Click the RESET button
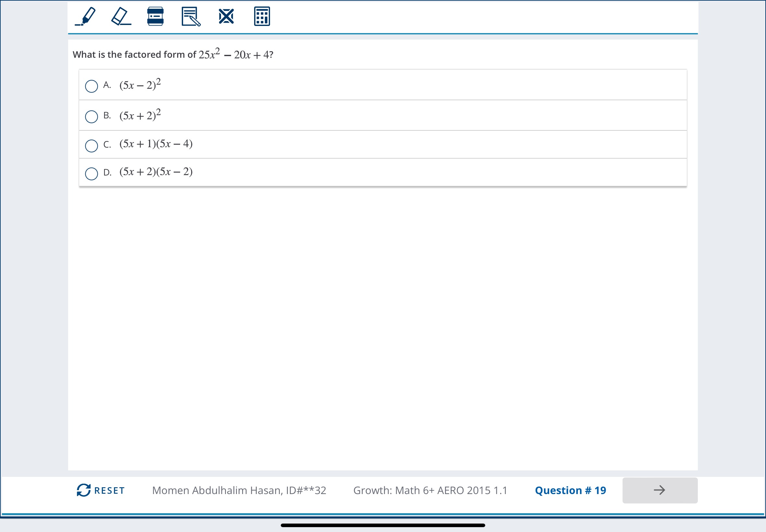 [x=101, y=490]
